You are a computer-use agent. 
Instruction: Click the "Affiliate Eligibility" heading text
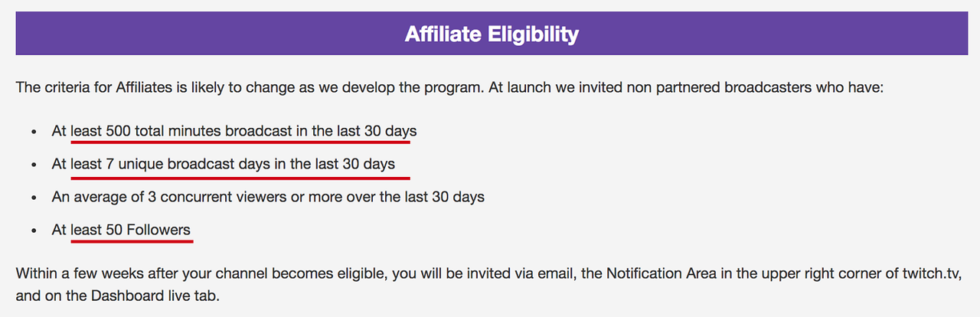491,34
